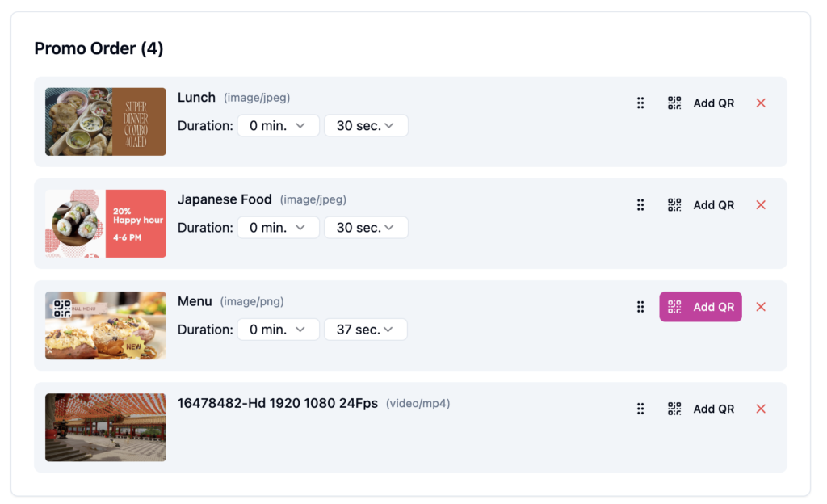Add QR to the Lunch promo
Screen dimensions: 827x504
click(x=701, y=103)
